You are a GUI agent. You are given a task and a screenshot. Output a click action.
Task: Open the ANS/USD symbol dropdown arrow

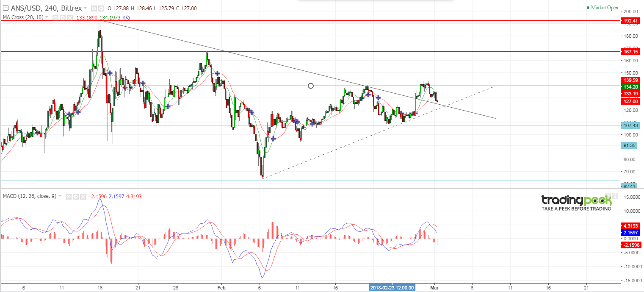pyautogui.click(x=85, y=8)
